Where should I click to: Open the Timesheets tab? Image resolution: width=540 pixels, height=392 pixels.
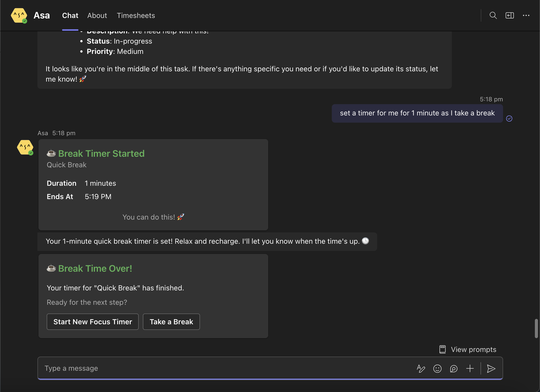[136, 15]
